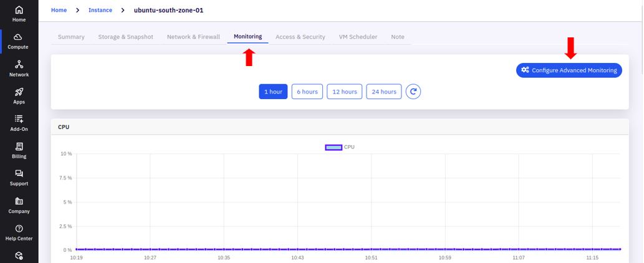The width and height of the screenshot is (644, 263).
Task: Switch to the Summary tab
Action: pos(71,37)
